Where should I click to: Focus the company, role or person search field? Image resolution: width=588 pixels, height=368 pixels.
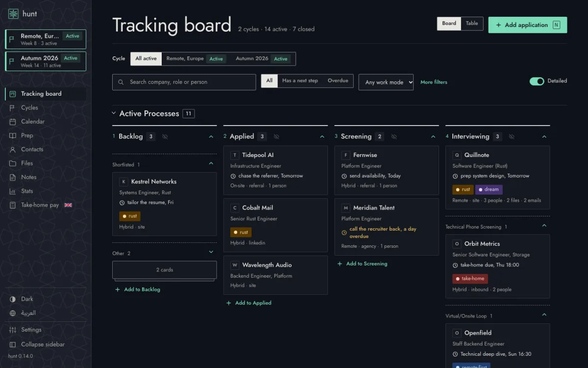point(184,82)
